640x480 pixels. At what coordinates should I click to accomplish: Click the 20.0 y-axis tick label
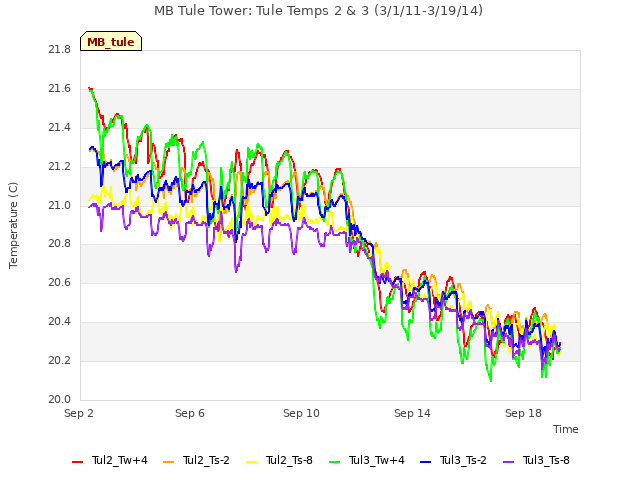point(60,400)
